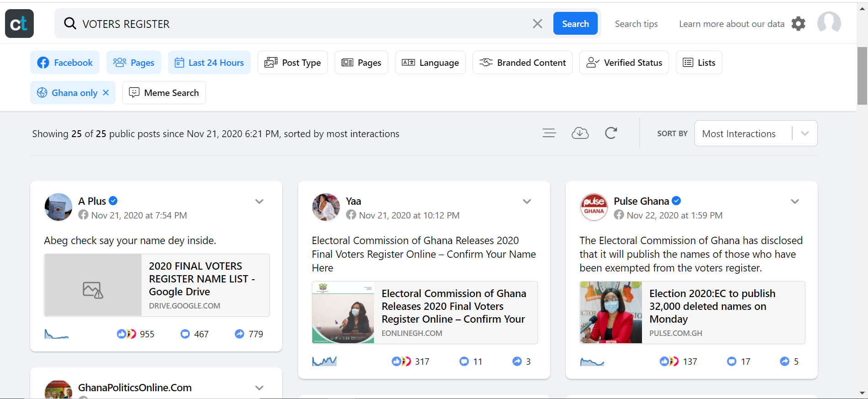
Task: Click comments icon showing 11
Action: point(464,362)
